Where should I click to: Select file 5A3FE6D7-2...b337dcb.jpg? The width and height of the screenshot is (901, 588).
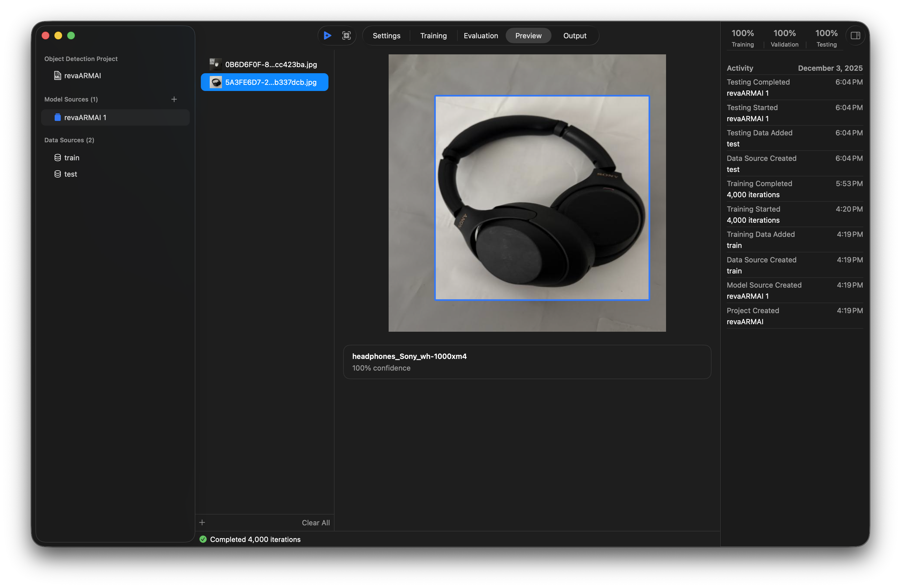[265, 82]
